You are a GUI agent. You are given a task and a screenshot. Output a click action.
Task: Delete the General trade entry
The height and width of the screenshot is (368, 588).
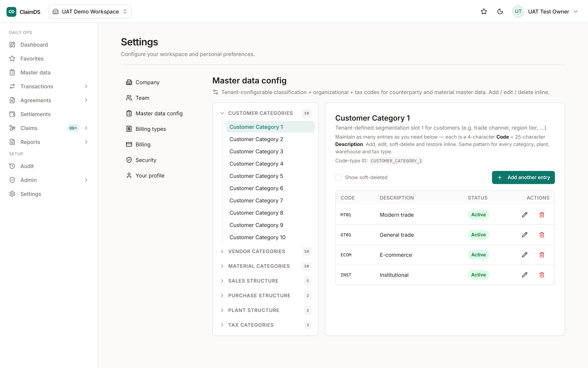(542, 235)
